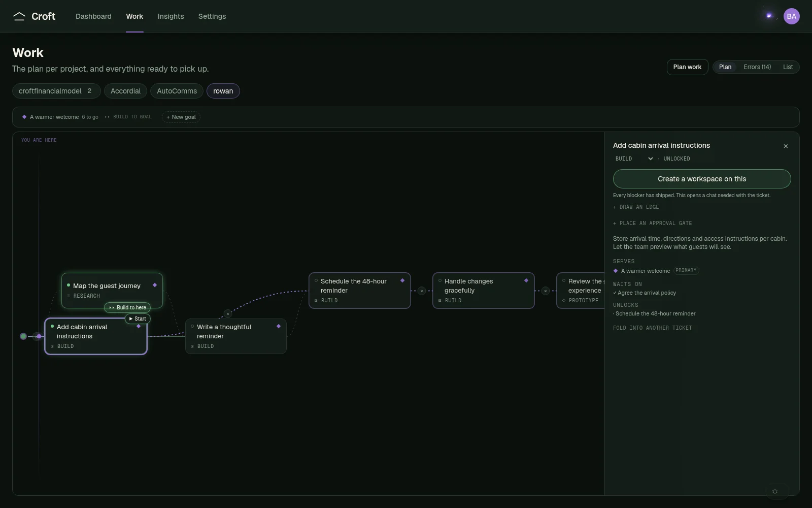Click status circle on Write a thoughtful reminder card

[x=192, y=326]
